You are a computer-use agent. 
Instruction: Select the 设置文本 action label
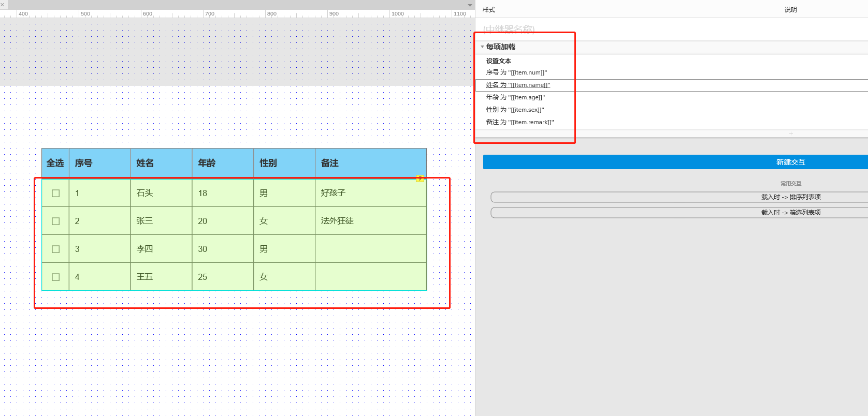click(x=498, y=61)
